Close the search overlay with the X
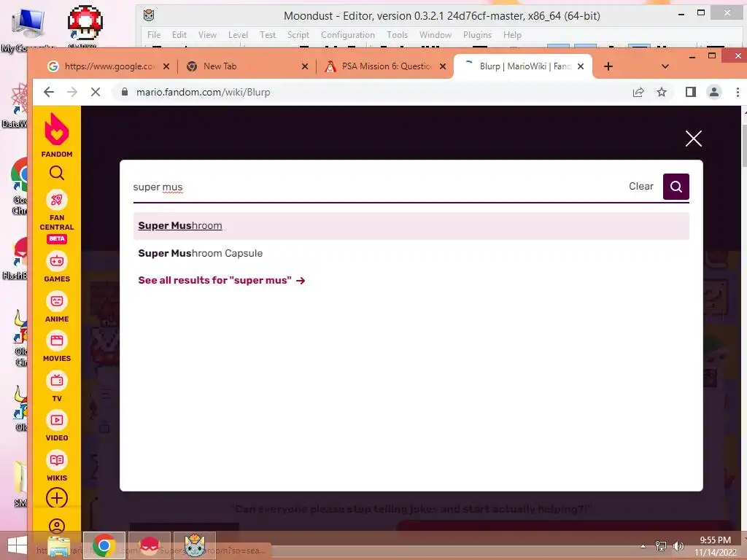Screen dimensions: 747x560 point(693,139)
